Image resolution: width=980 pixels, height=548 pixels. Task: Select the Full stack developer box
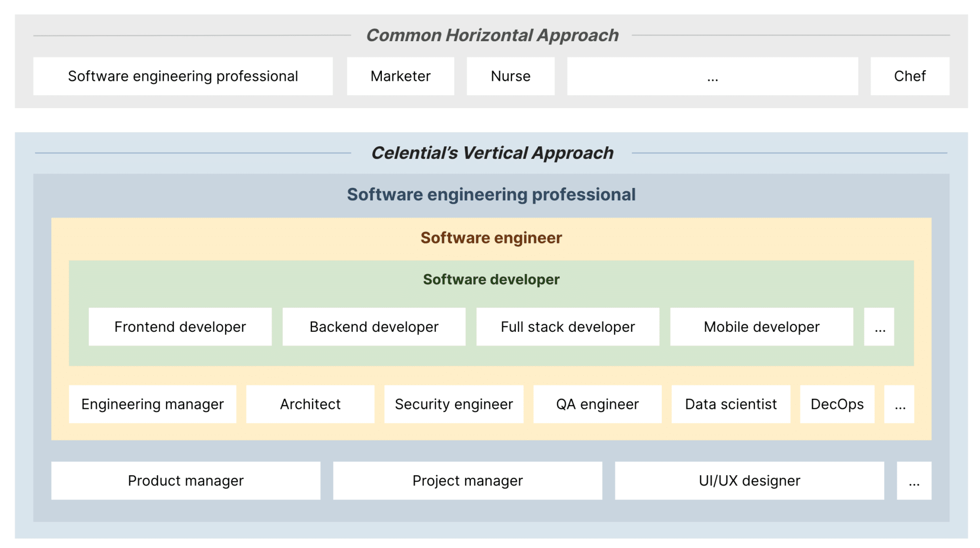click(x=568, y=327)
